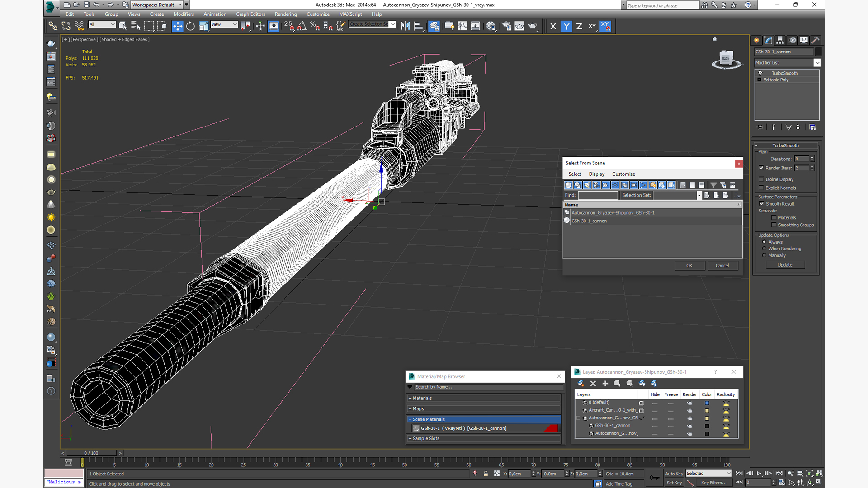Uncheck Smooth Result checkbox
The height and width of the screenshot is (488, 868).
(762, 204)
